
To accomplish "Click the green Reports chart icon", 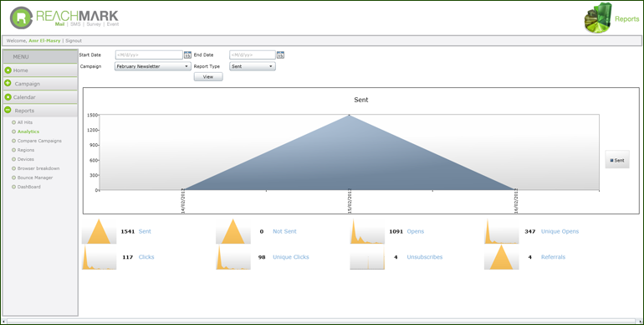I will 598,18.
